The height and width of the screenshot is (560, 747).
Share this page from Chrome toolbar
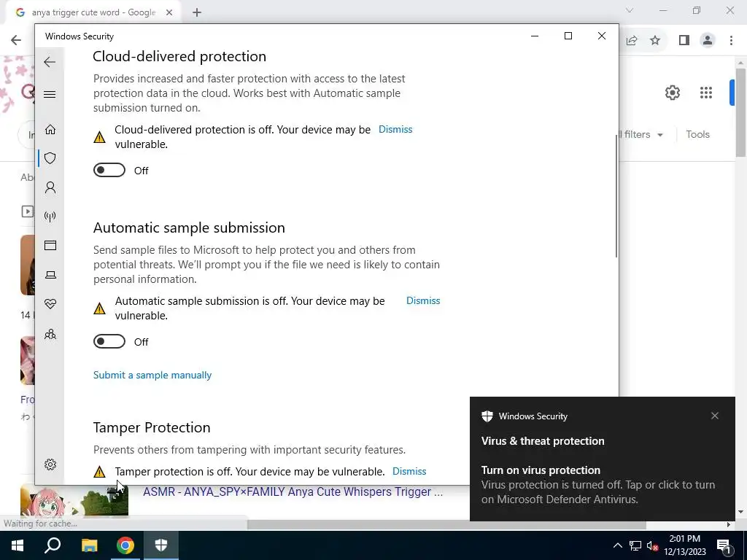click(x=632, y=41)
